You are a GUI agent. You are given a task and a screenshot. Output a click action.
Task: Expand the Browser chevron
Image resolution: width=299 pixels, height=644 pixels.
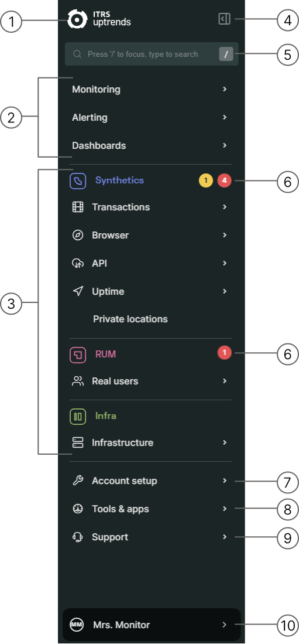224,235
